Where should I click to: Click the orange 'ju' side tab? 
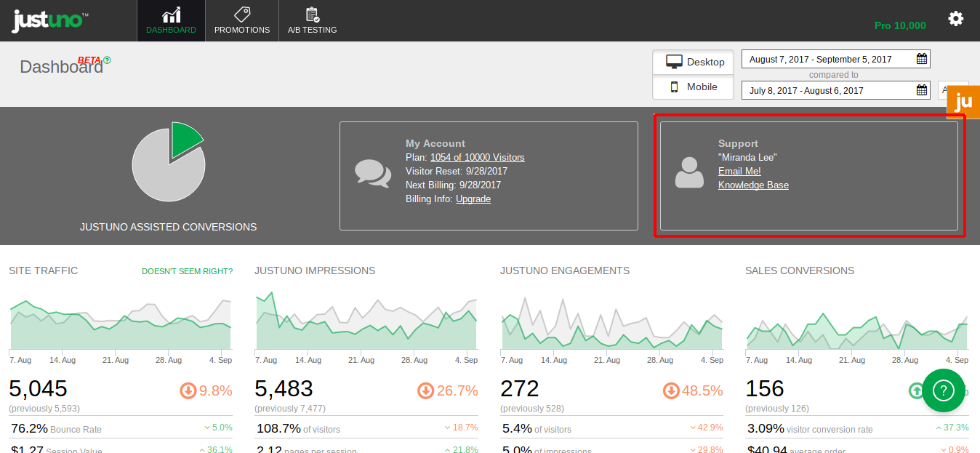tap(964, 102)
